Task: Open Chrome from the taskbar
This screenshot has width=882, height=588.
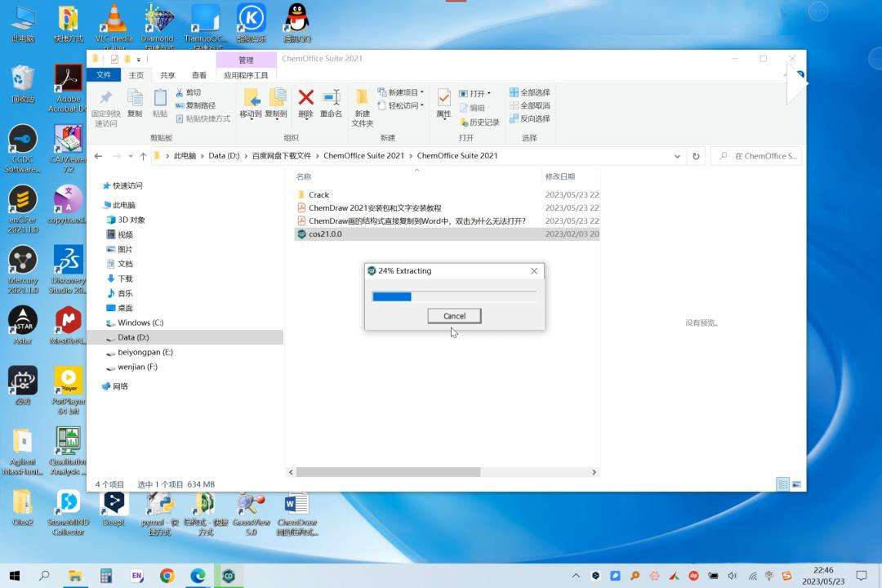Action: [167, 576]
